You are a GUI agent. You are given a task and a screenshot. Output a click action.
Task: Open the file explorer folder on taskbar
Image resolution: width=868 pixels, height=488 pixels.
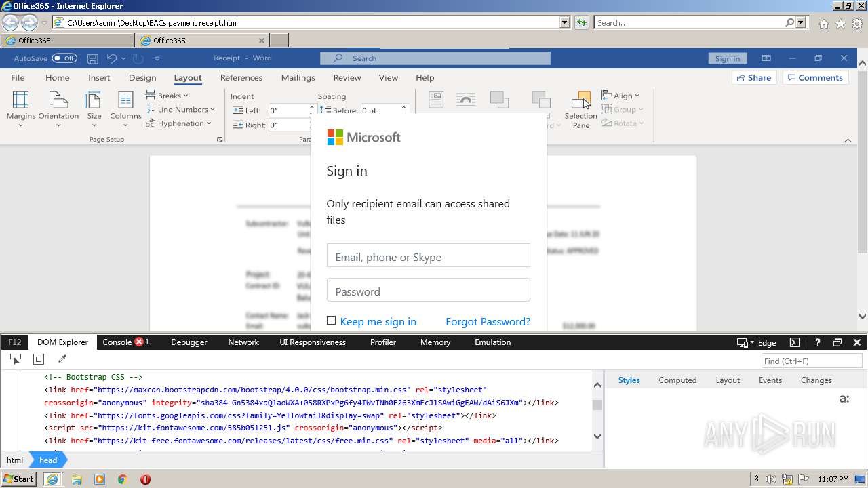[77, 479]
